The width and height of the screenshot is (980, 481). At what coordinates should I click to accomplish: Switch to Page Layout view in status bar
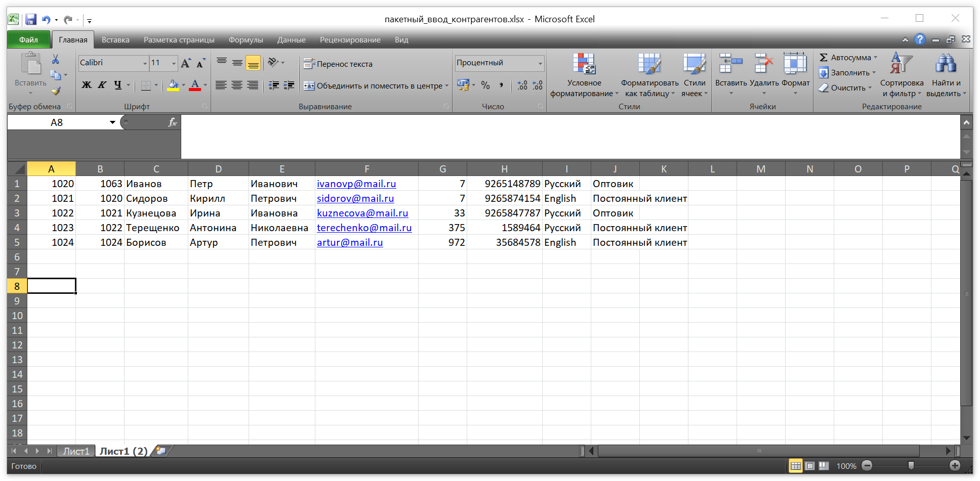[x=810, y=466]
